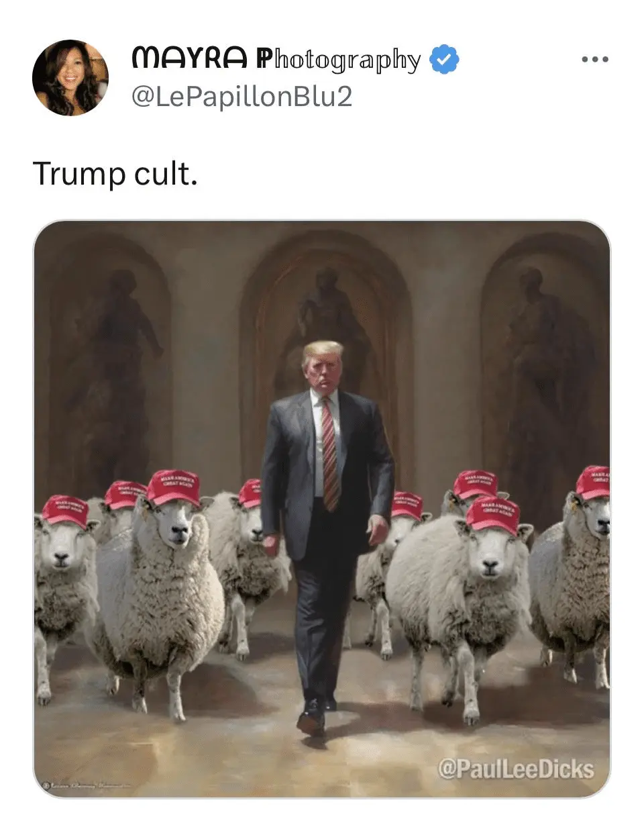644x835 pixels.
Task: Open the three-dot more options menu
Action: 595,60
